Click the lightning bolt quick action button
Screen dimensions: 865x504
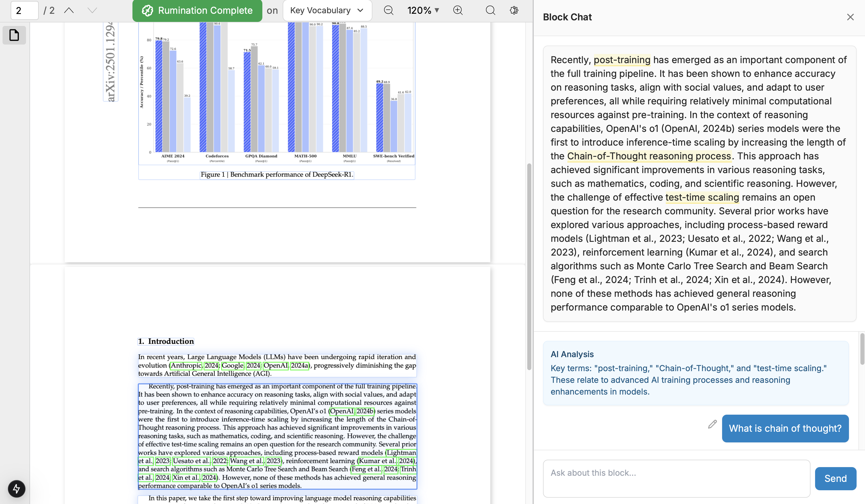click(17, 488)
